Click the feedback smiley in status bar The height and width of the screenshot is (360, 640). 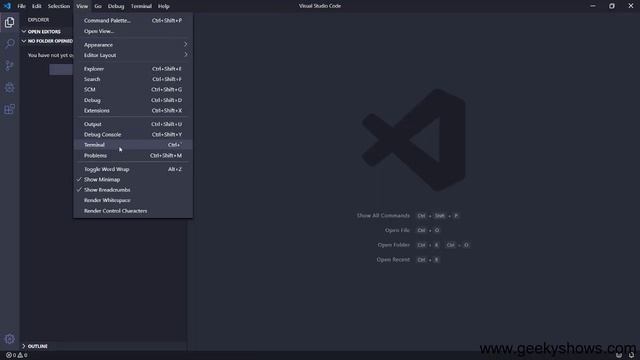coord(619,355)
